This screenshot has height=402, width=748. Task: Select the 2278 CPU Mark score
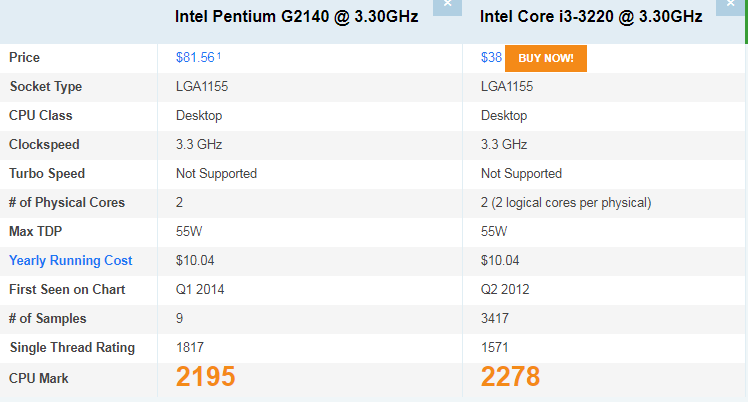click(x=510, y=376)
